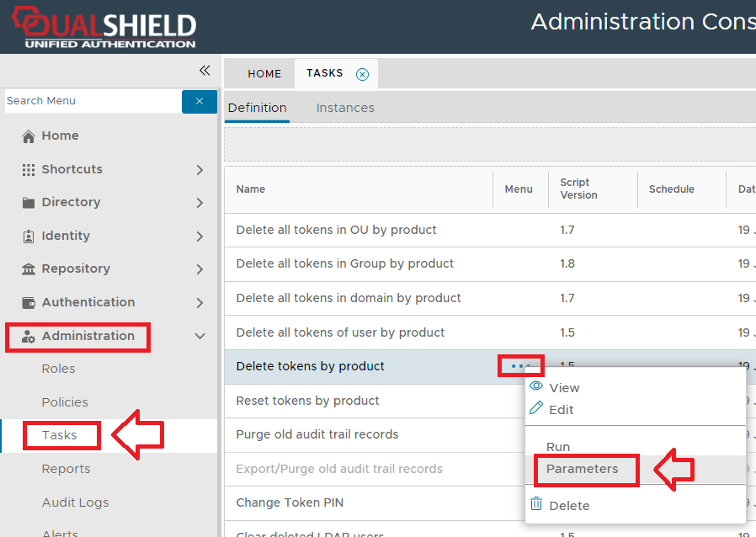Image resolution: width=756 pixels, height=537 pixels.
Task: Select Run in the context menu
Action: [x=558, y=447]
